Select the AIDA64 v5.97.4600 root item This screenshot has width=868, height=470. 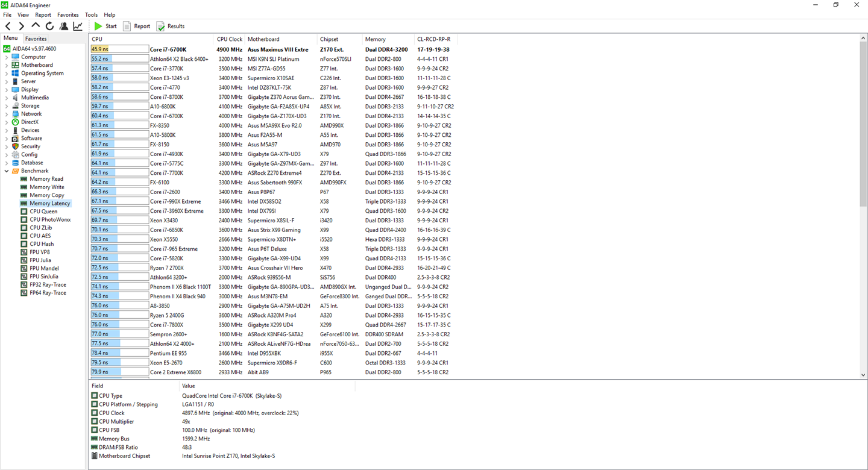(30, 49)
